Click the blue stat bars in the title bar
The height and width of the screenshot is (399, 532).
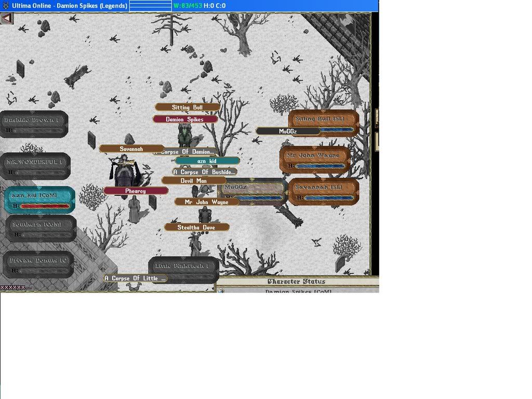(151, 6)
